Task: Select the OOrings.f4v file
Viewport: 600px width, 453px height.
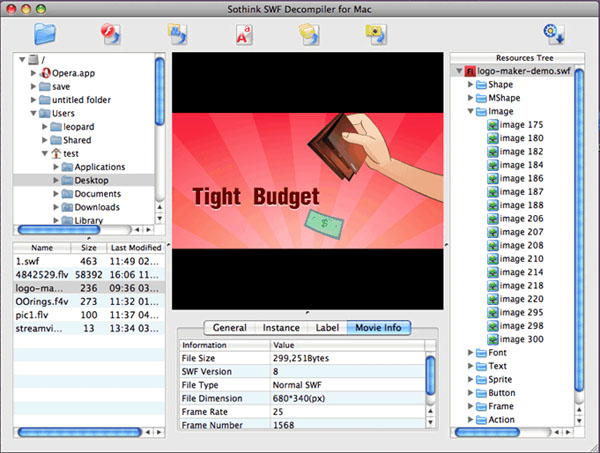Action: click(x=89, y=301)
